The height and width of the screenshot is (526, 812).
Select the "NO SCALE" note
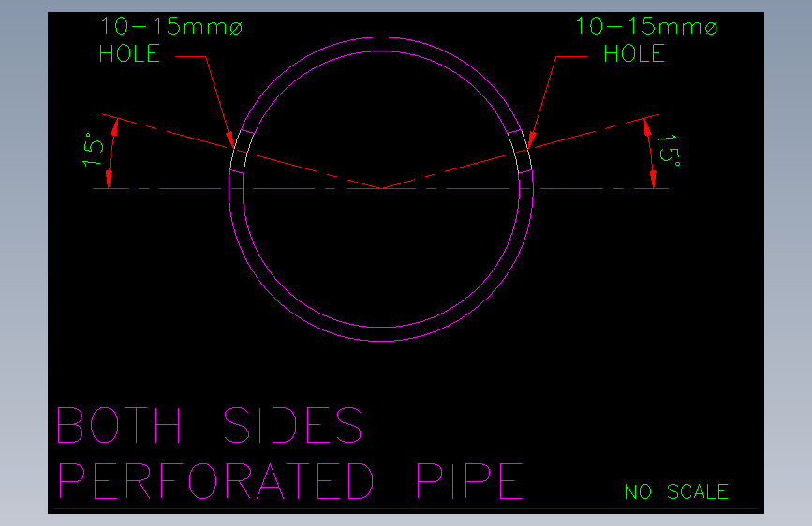(676, 491)
